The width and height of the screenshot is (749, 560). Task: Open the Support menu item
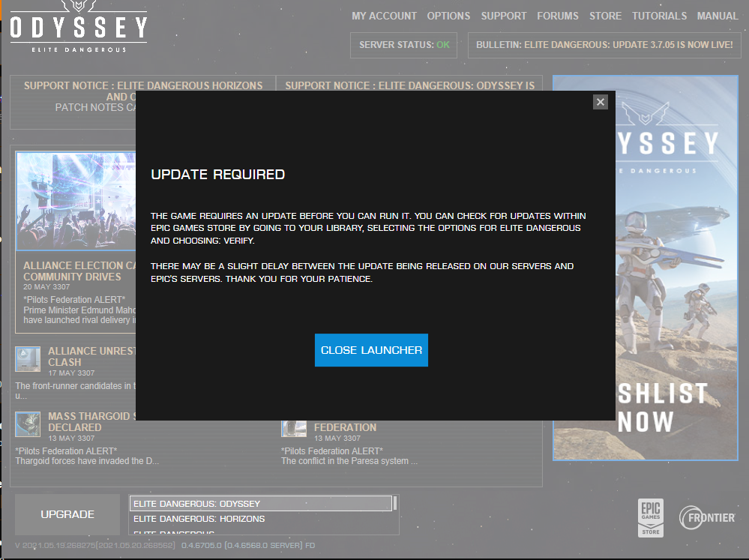point(504,16)
